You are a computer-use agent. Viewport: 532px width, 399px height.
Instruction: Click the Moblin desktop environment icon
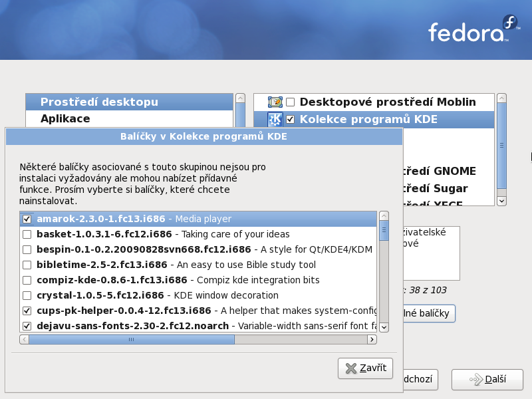[x=275, y=102]
